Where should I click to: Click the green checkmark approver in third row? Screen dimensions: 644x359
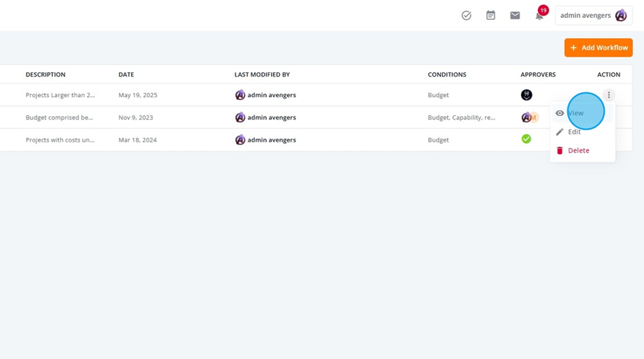coord(526,139)
